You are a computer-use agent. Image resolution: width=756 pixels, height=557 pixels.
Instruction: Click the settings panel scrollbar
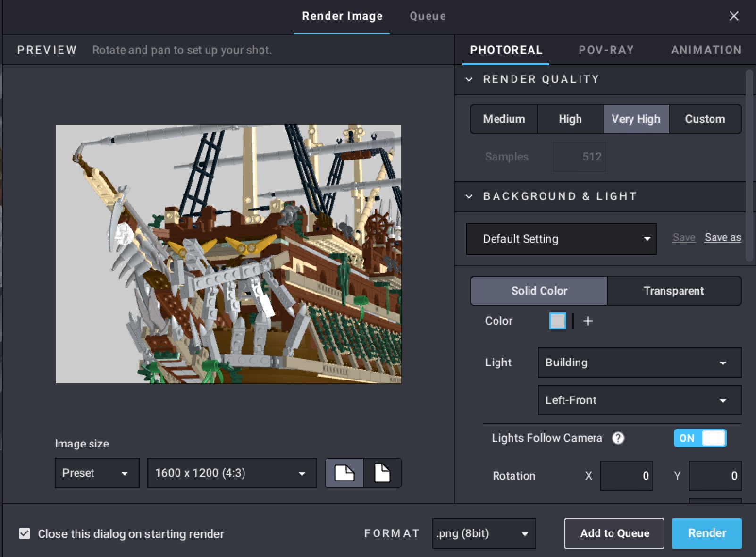[749, 165]
